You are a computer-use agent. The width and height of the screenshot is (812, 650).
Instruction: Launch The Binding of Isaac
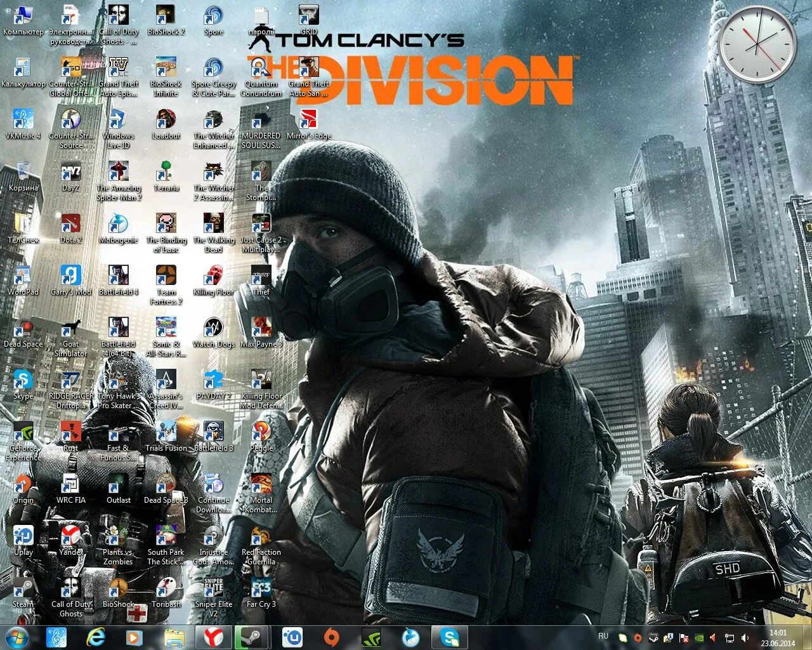coord(166,234)
